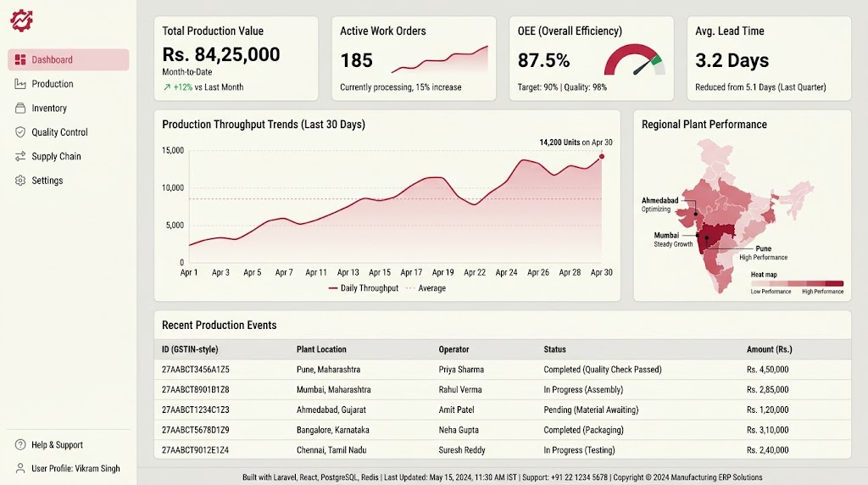
Task: Click the Help & Support question icon
Action: [x=20, y=444]
